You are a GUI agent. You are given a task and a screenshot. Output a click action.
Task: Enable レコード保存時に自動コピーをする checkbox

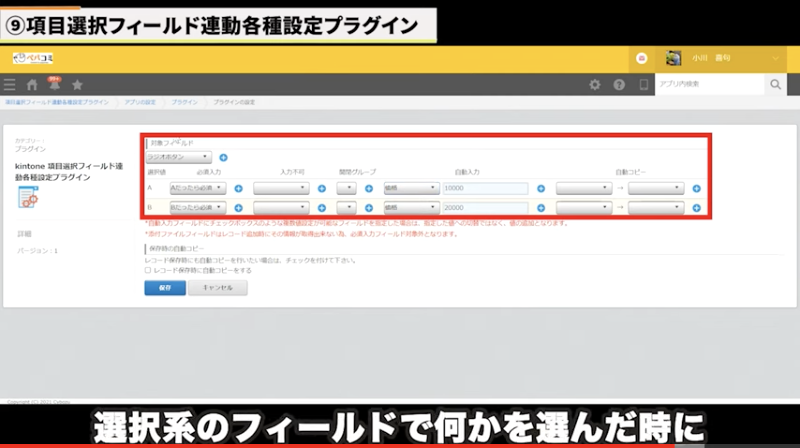[x=149, y=270]
